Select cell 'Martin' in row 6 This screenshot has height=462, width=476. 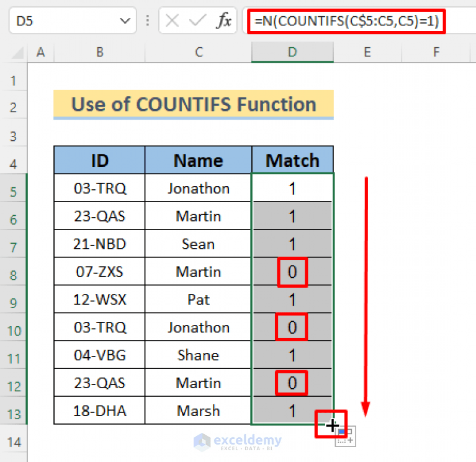(199, 216)
